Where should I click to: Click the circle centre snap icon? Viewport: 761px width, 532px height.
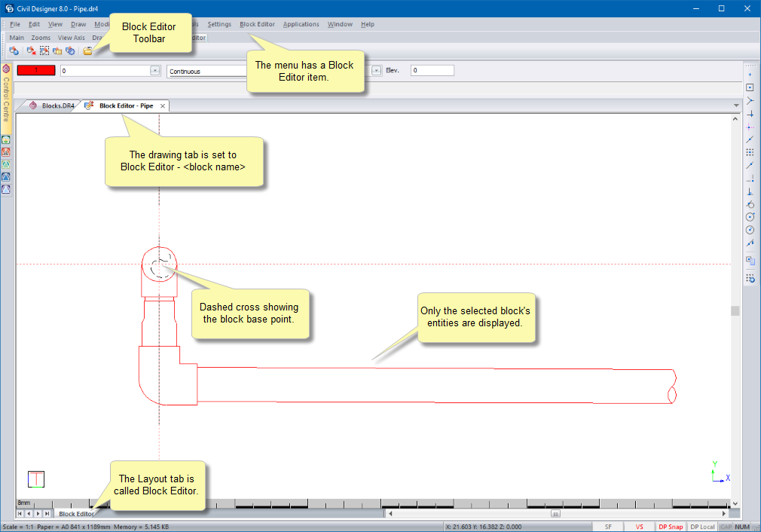tap(750, 217)
